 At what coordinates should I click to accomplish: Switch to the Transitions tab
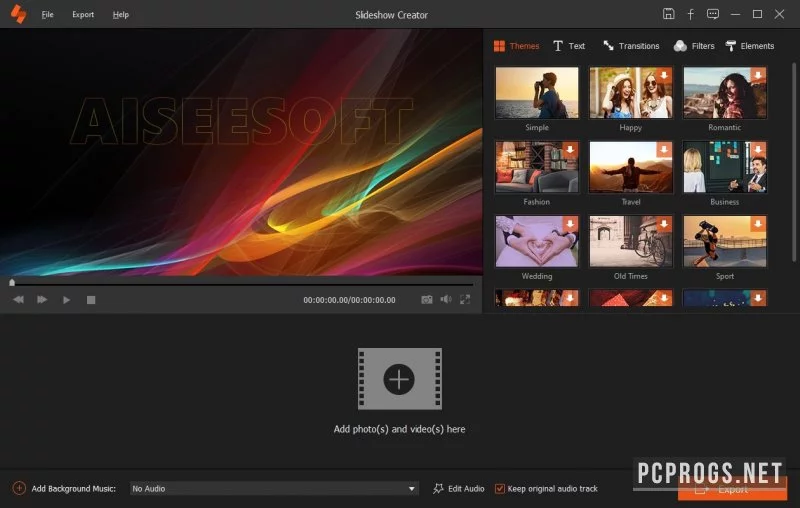pos(631,46)
